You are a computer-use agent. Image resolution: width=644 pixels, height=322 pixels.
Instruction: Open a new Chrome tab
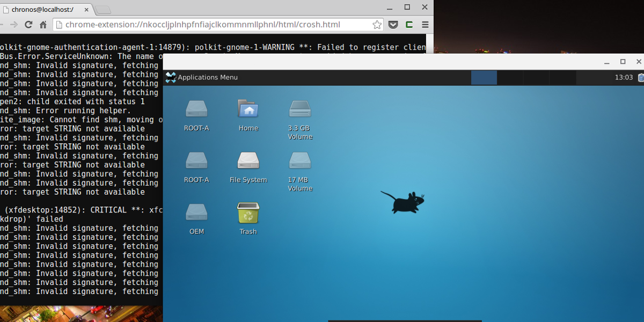[103, 10]
